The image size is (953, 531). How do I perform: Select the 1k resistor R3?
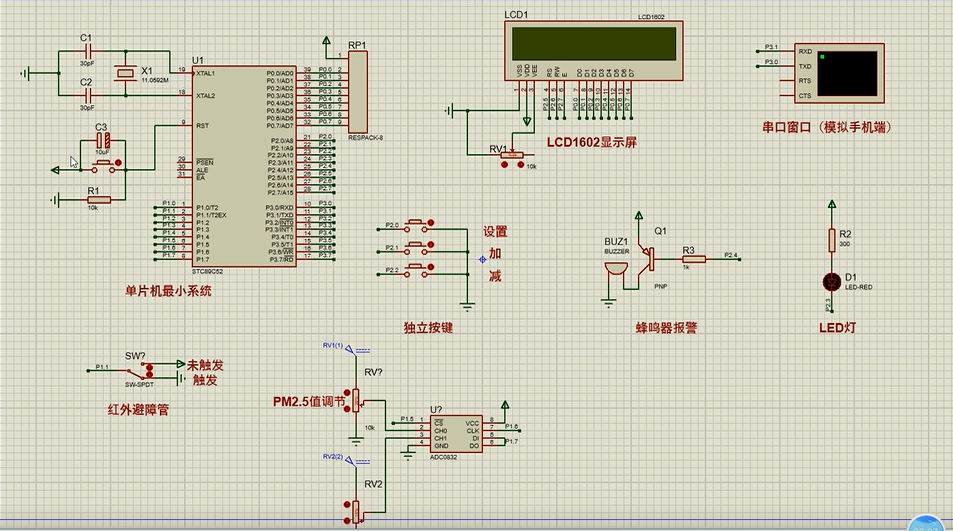coord(693,259)
